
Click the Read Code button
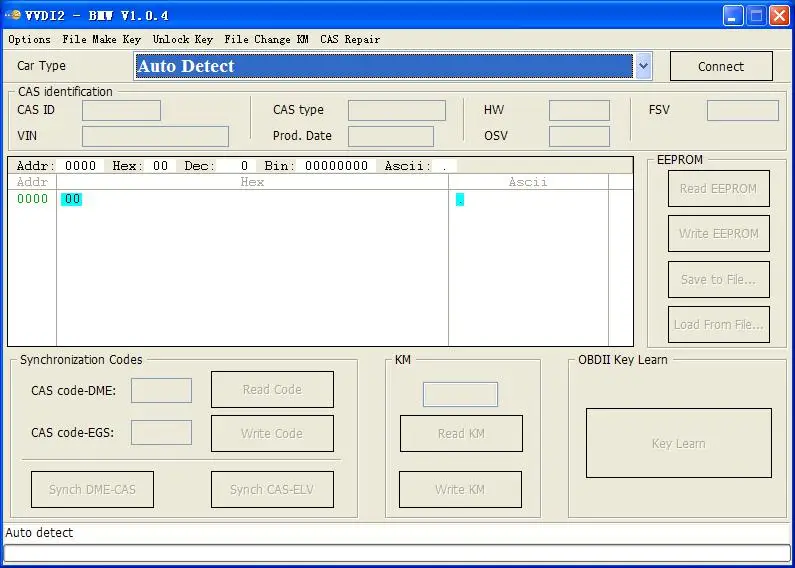pyautogui.click(x=272, y=389)
